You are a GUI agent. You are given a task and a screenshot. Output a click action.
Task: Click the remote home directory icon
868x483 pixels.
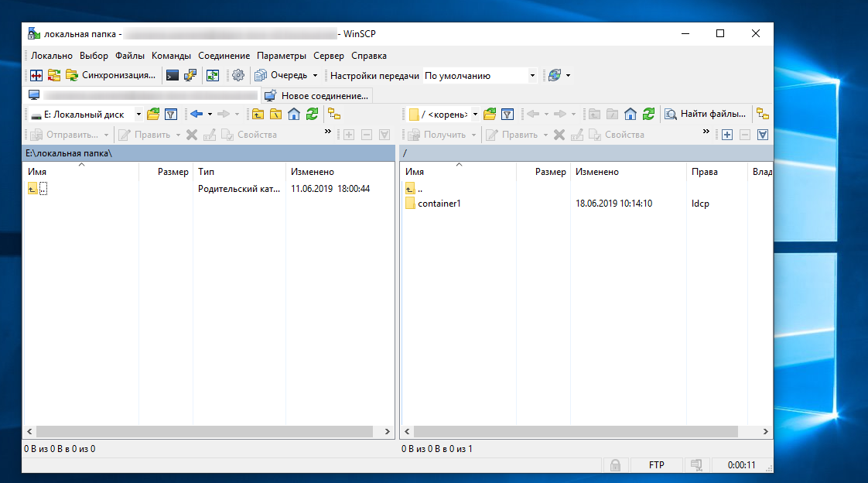(630, 115)
